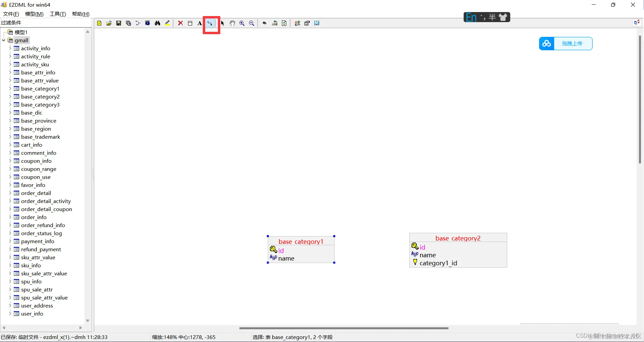644x342 pixels.
Task: Click the eye view toolbar icon
Action: coord(265,23)
